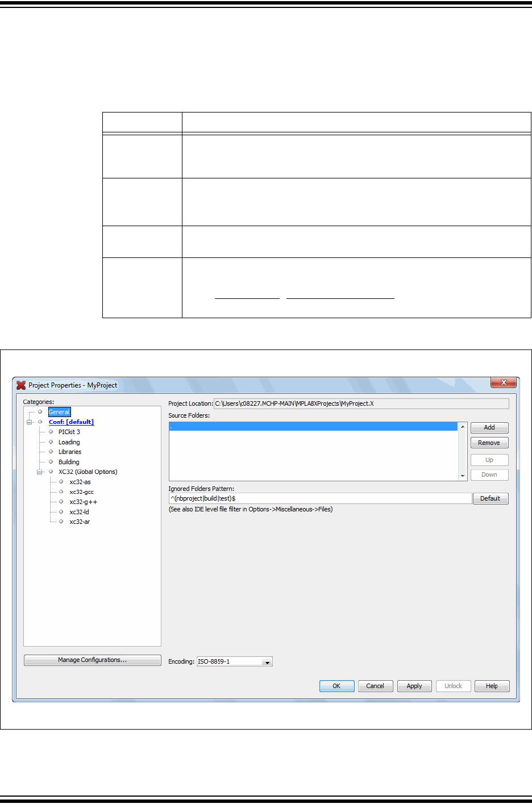Click the source folders list up-scroll arrow

tap(463, 427)
